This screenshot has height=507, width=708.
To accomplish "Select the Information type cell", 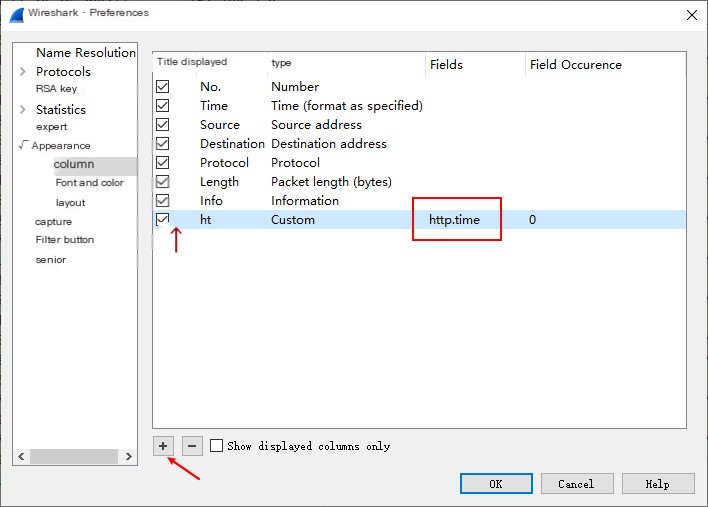I will (305, 200).
